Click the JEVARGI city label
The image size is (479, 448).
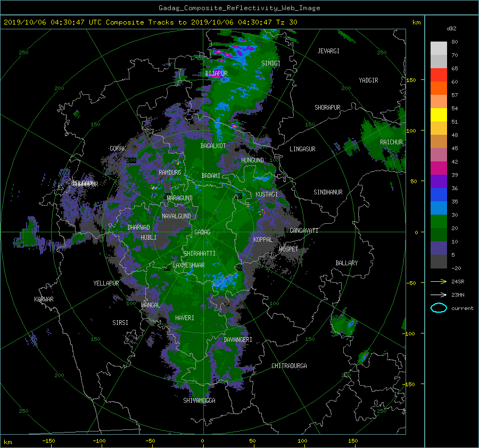tap(328, 51)
